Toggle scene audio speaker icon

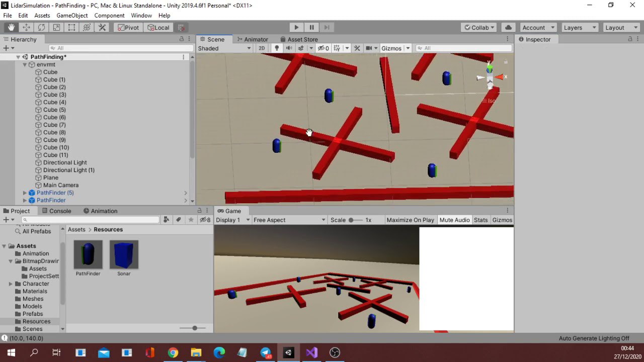pos(289,48)
